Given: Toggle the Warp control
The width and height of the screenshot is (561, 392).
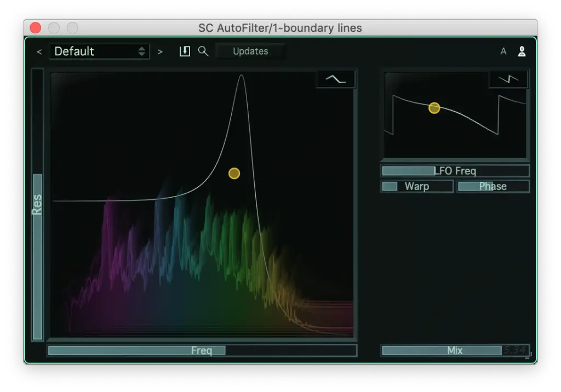Looking at the screenshot, I should 417,186.
